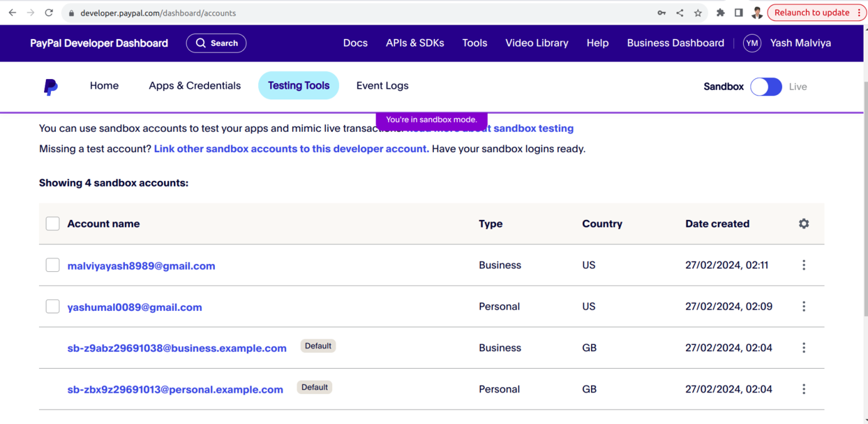
Task: Click the browser address bar URL
Action: (157, 13)
